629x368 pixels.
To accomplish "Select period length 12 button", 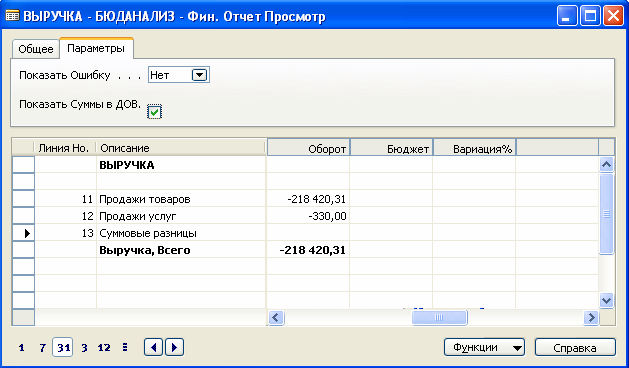I will pos(104,348).
